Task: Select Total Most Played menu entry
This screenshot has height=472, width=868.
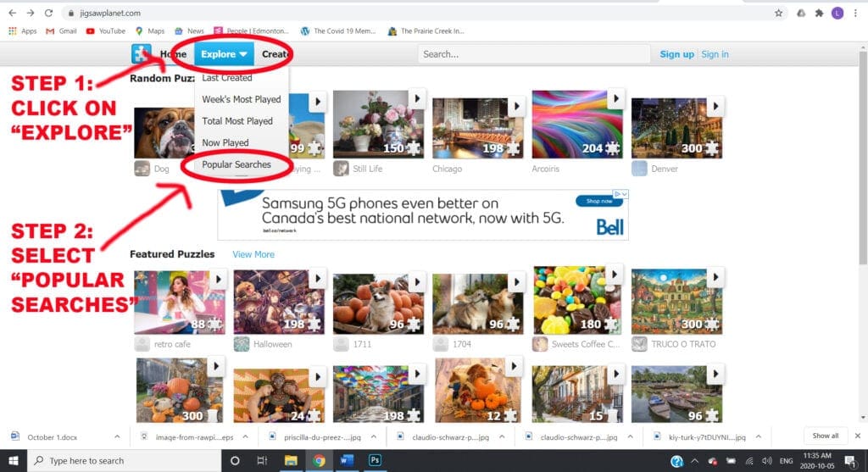Action: [x=237, y=121]
